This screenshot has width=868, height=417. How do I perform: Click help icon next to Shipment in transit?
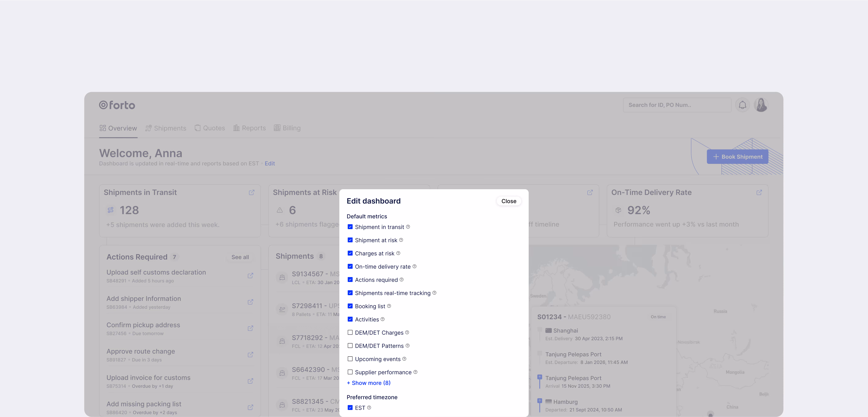tap(408, 227)
